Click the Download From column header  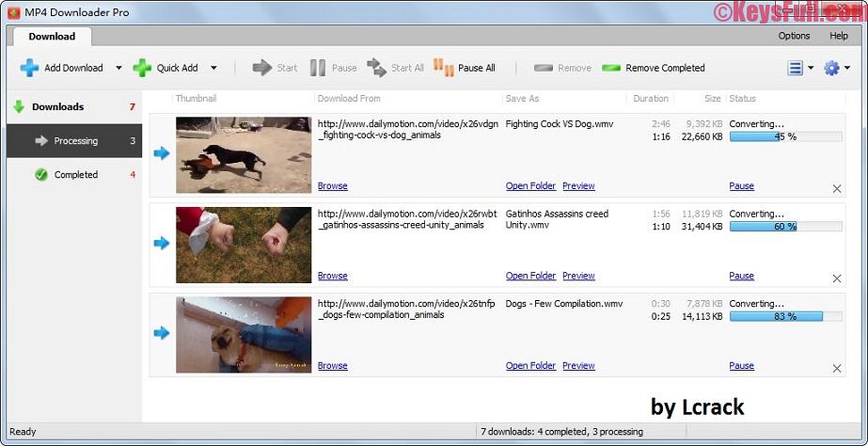pyautogui.click(x=349, y=99)
